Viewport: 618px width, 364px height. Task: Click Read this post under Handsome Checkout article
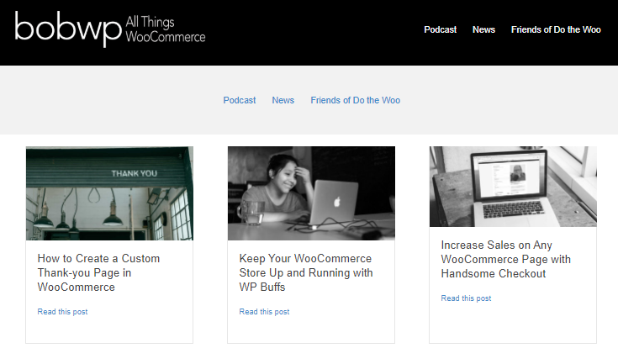click(x=466, y=298)
